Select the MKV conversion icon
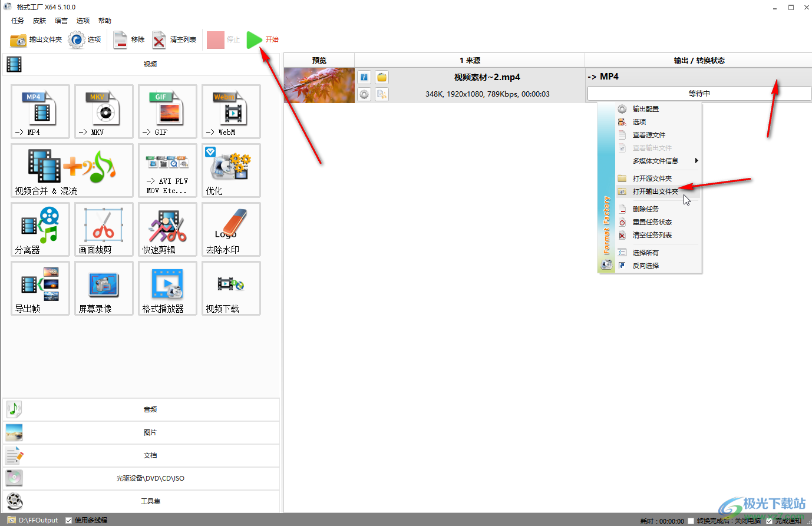Screen dimensions: 812x526 pyautogui.click(x=104, y=111)
